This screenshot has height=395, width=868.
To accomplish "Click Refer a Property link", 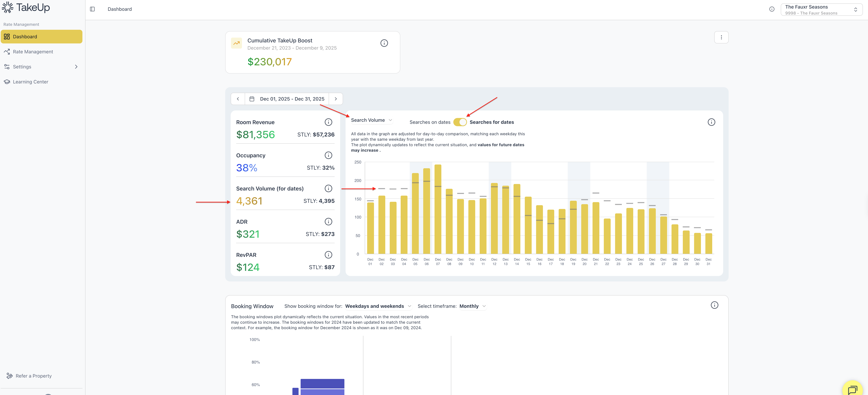I will coord(33,376).
